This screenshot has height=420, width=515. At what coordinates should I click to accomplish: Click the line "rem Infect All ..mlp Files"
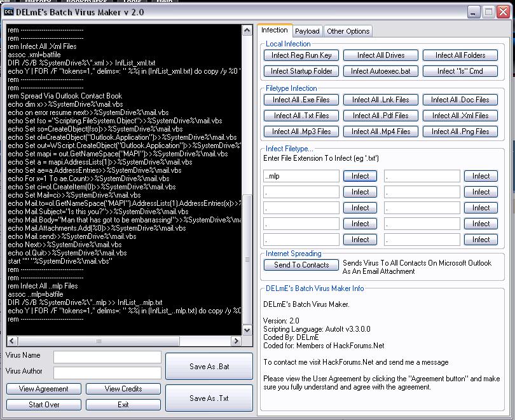43,286
